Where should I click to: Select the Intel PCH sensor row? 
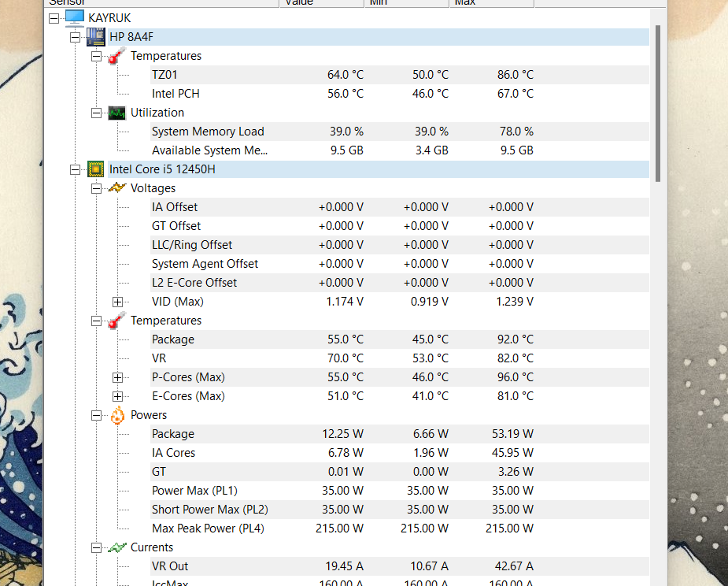[400, 94]
